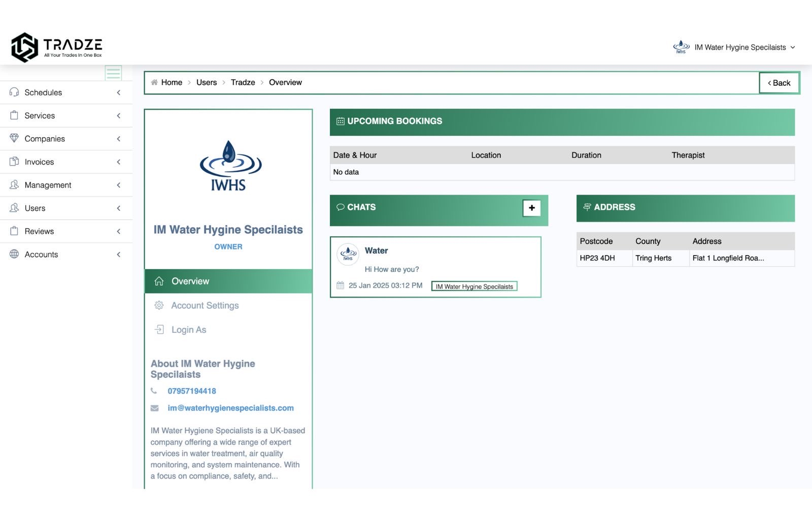Click the envelope icon beside email address
The image size is (812, 508).
(x=155, y=408)
